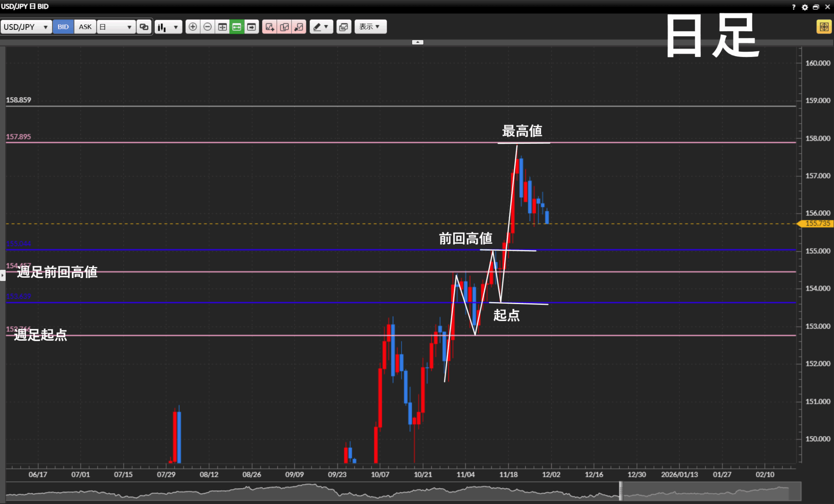Toggle the green horizontal fit mode
Image resolution: width=834 pixels, height=504 pixels.
(x=237, y=27)
